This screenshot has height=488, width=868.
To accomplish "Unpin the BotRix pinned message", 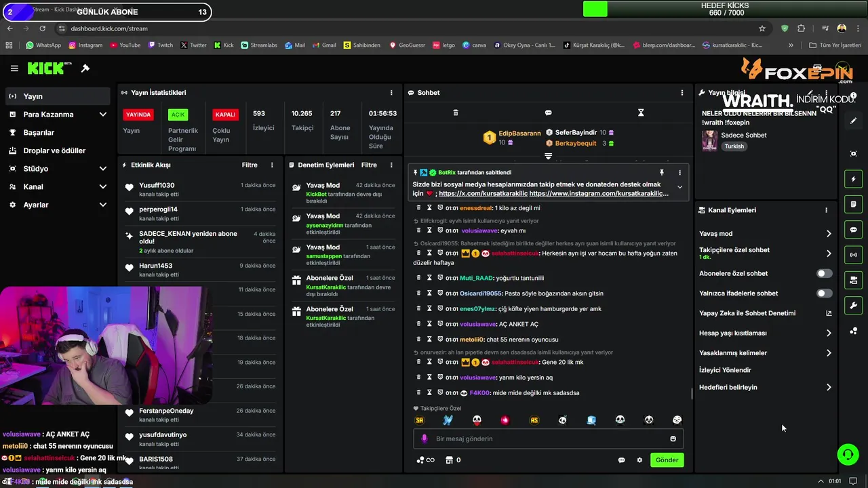I will point(662,173).
